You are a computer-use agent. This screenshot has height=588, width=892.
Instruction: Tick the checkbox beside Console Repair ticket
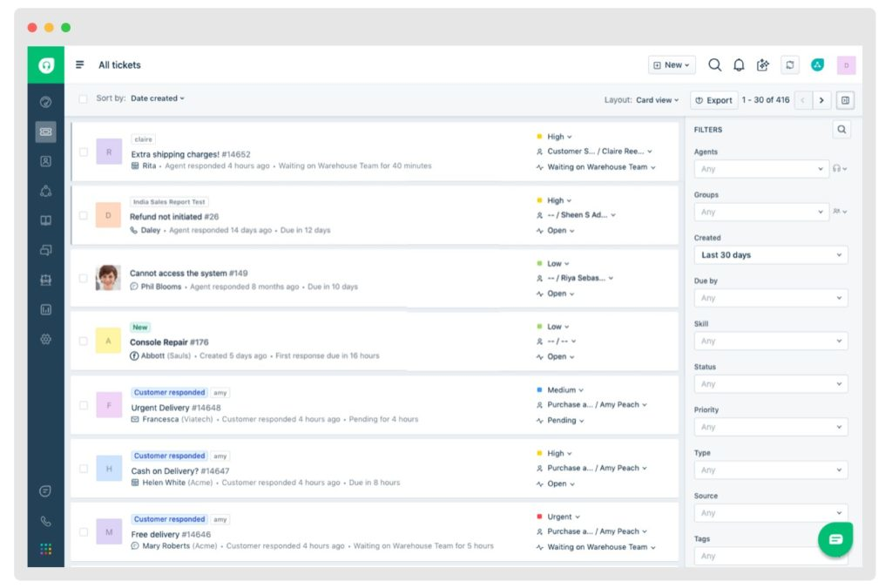coord(84,341)
